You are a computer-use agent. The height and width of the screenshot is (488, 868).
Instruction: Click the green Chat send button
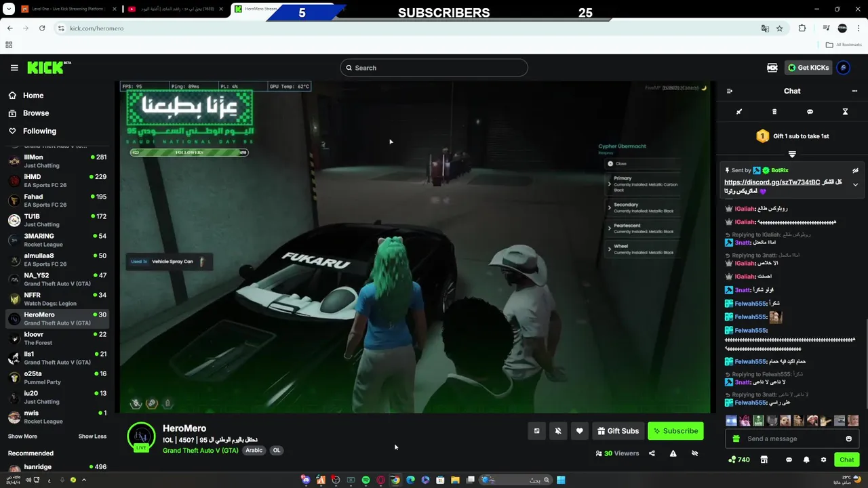tap(847, 460)
